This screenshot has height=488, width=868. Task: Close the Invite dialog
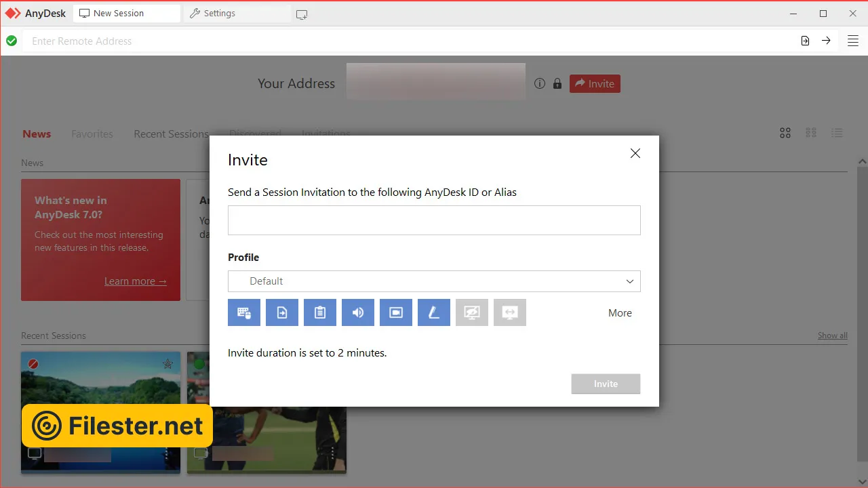pos(635,153)
